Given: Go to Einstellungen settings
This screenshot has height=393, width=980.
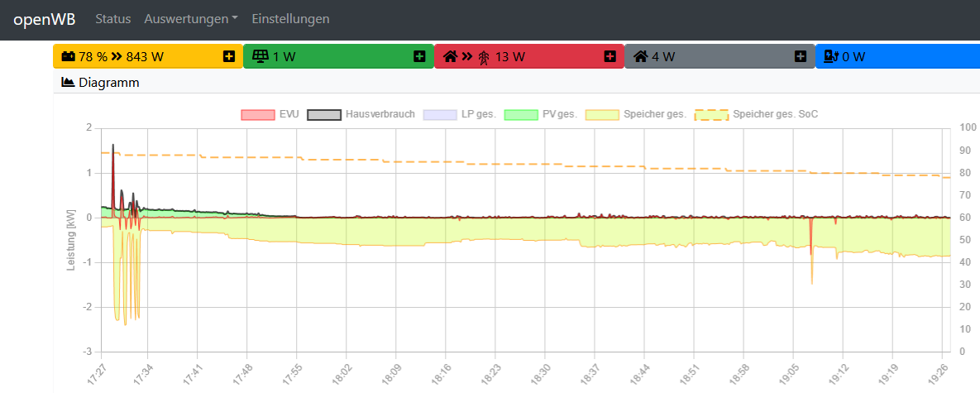Looking at the screenshot, I should point(290,19).
